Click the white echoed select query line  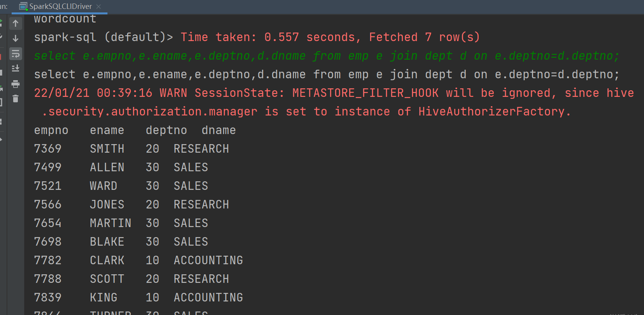coord(326,74)
